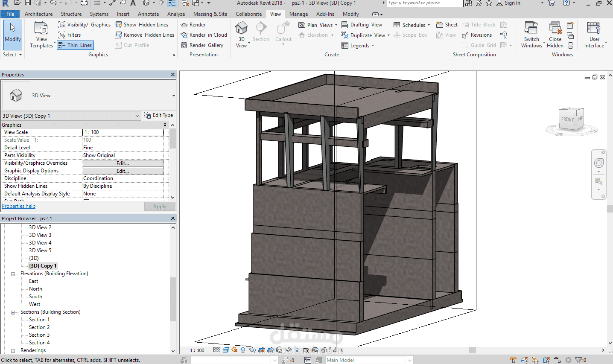Select Section 3 in Project Browser

[39, 335]
